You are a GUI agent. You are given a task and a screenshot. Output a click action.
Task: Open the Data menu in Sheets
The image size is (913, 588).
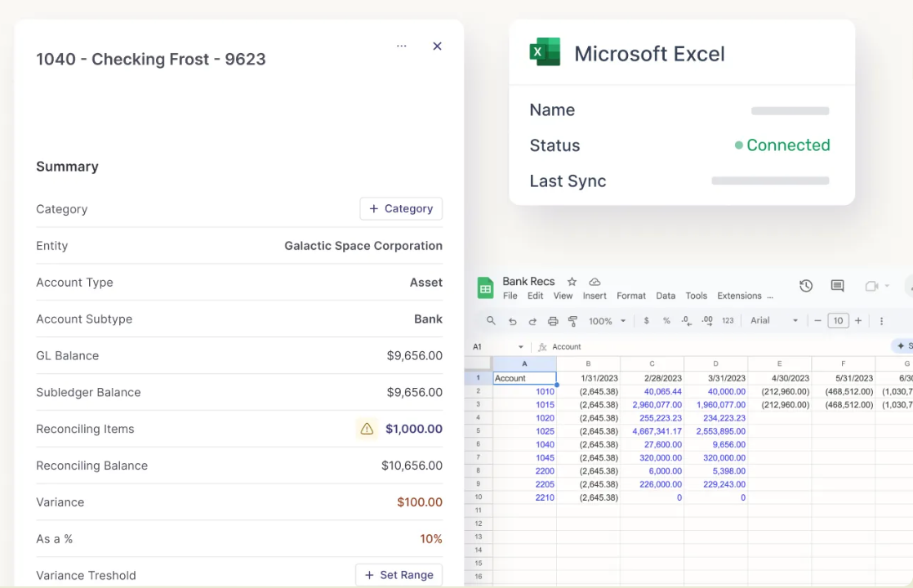pyautogui.click(x=666, y=296)
